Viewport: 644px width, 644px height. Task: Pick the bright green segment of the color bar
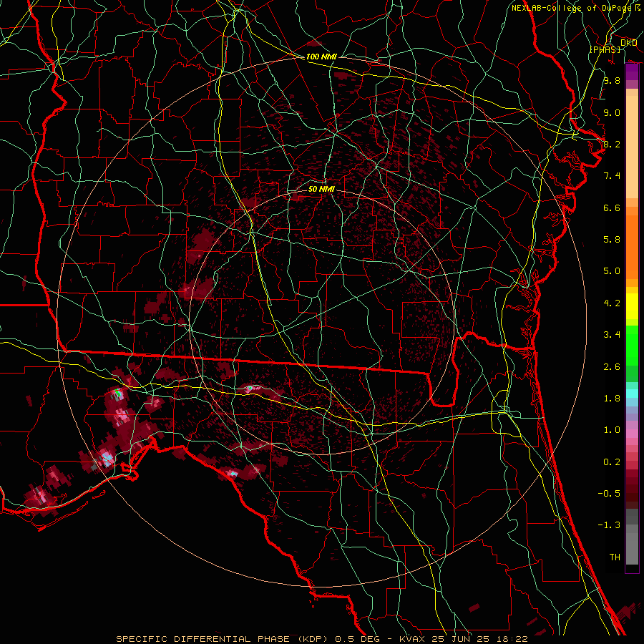click(x=632, y=345)
